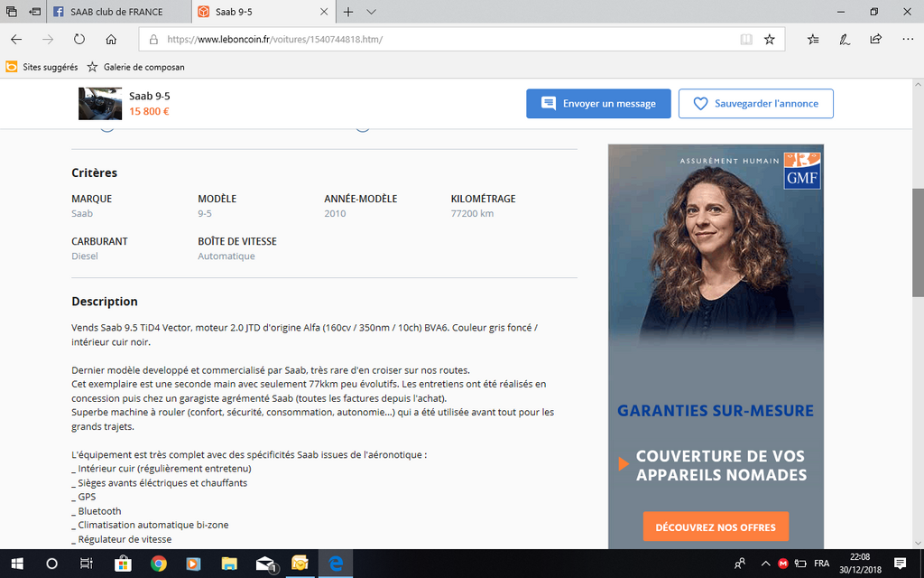924x578 pixels.
Task: Click the 9-5 value under MODÈLE
Action: (205, 213)
